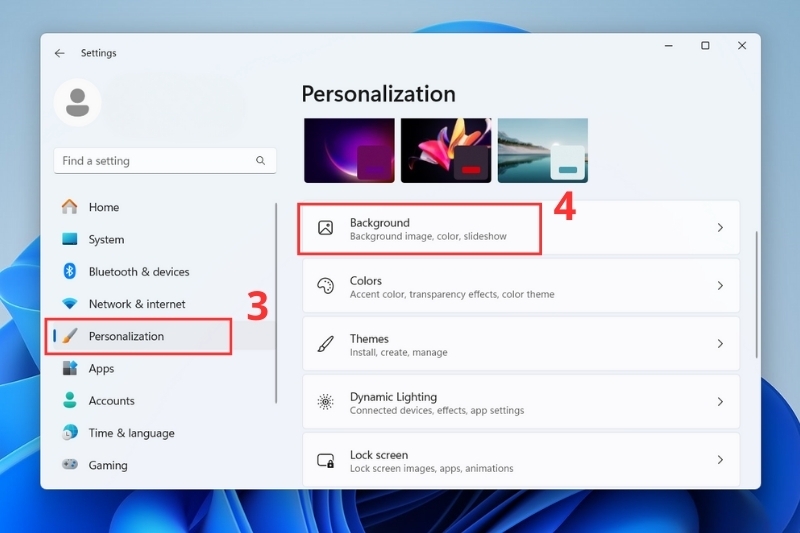The height and width of the screenshot is (533, 800).
Task: Expand the Lock screen chevron
Action: (x=720, y=460)
